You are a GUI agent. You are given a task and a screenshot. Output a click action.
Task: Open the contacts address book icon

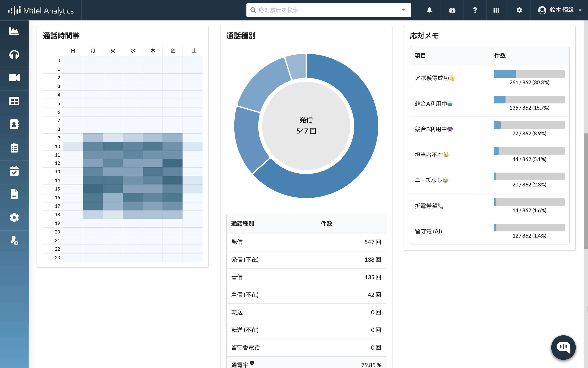tap(14, 124)
